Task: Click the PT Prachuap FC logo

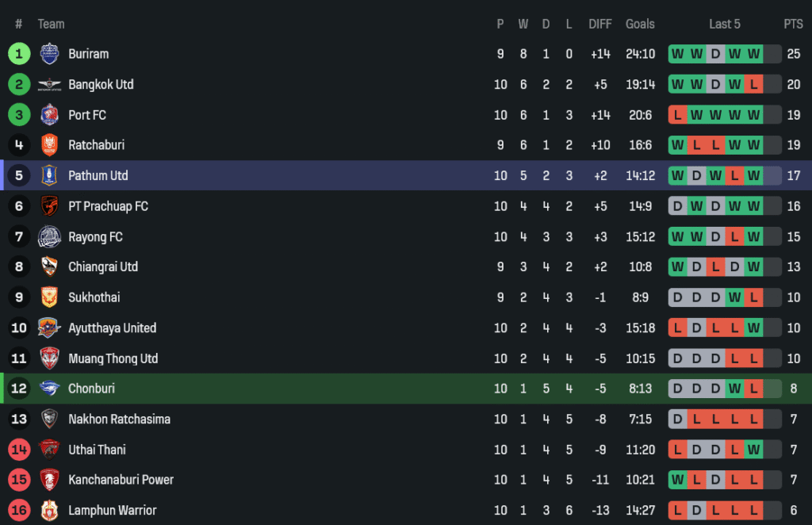Action: click(x=50, y=206)
